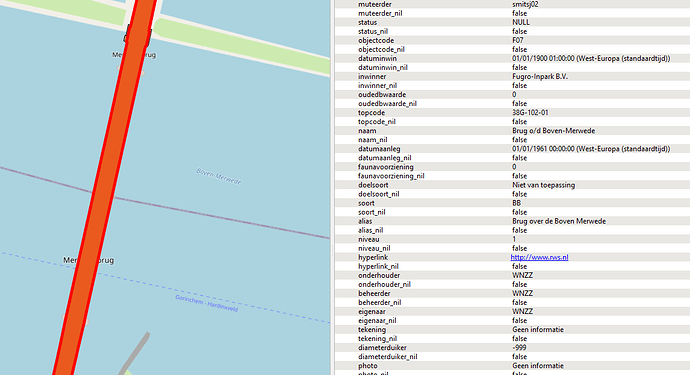This screenshot has height=375, width=690.
Task: Select the datumaanleg 1961 date value
Action: point(591,149)
